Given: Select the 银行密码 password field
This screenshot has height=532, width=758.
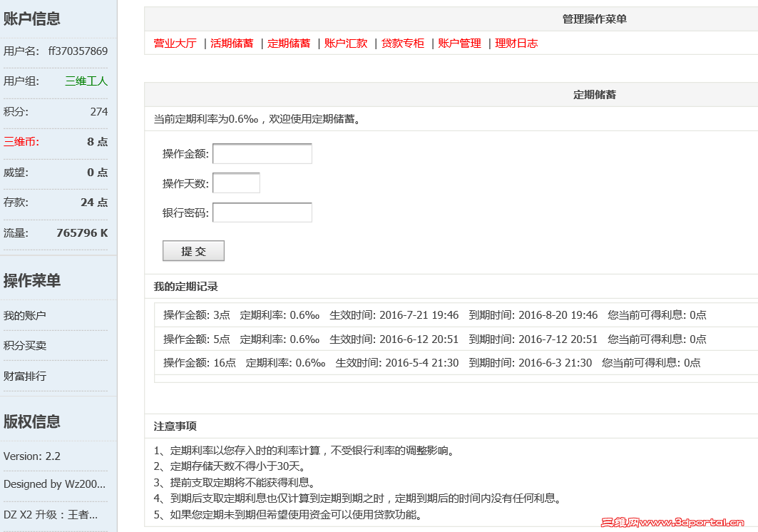Looking at the screenshot, I should point(262,213).
